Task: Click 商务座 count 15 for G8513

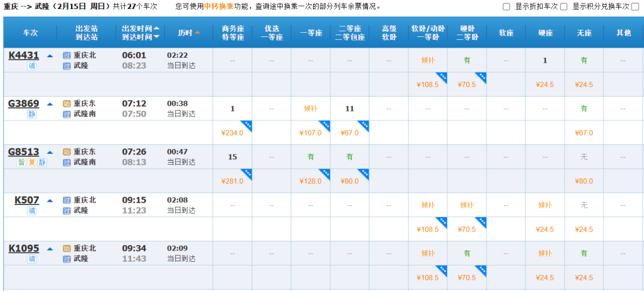Action: (233, 157)
